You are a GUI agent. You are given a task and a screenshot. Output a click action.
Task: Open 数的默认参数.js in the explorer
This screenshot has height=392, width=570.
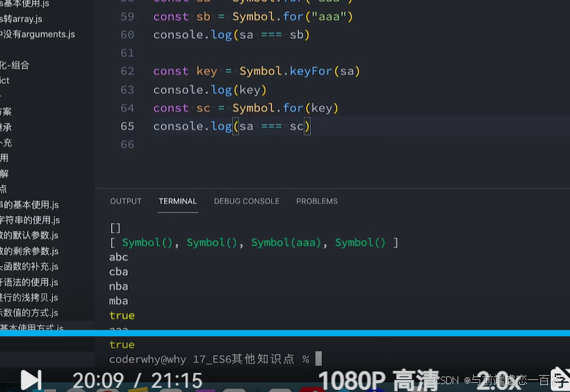click(x=30, y=235)
